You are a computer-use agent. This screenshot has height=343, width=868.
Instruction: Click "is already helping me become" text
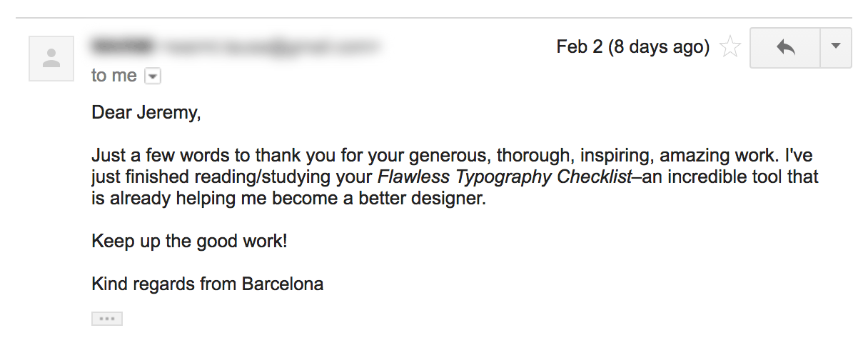point(207,199)
